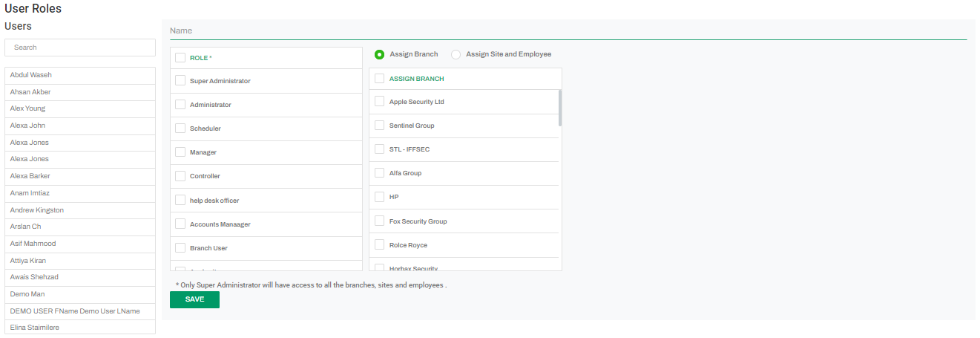Pick user Elina Staimilere
Screen dimensions: 980x338
80,327
